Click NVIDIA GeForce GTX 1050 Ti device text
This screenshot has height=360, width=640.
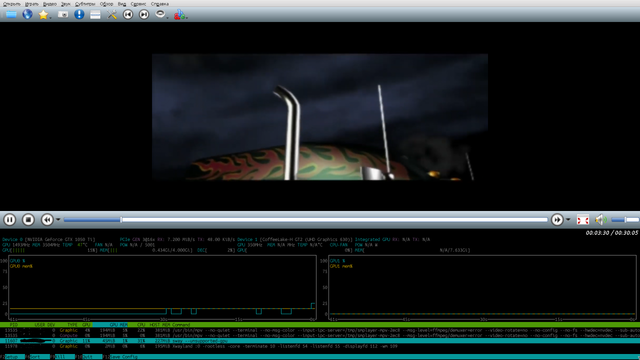[60, 240]
